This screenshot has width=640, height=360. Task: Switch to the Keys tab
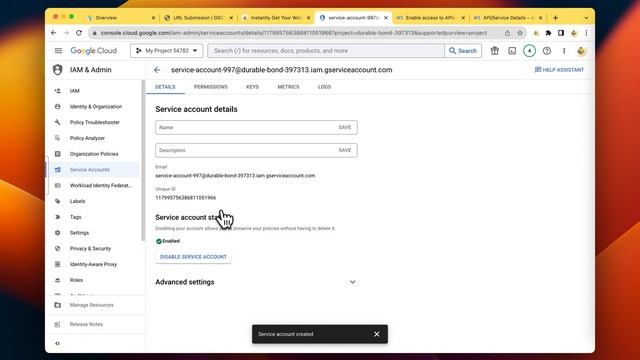point(252,87)
